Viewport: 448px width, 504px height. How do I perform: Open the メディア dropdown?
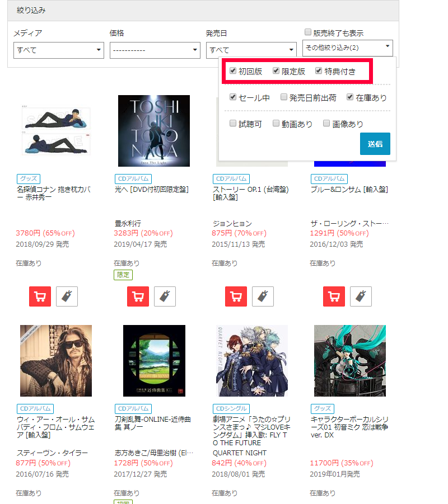pyautogui.click(x=59, y=50)
